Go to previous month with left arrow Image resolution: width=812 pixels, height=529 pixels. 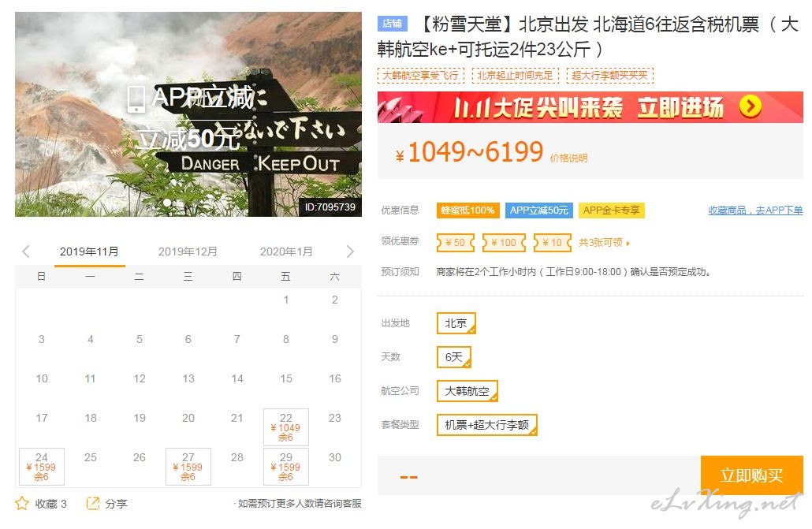[x=26, y=251]
